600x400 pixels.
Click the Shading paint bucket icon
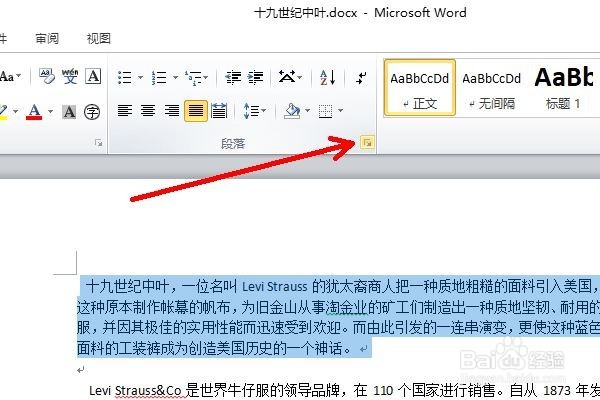tap(292, 111)
